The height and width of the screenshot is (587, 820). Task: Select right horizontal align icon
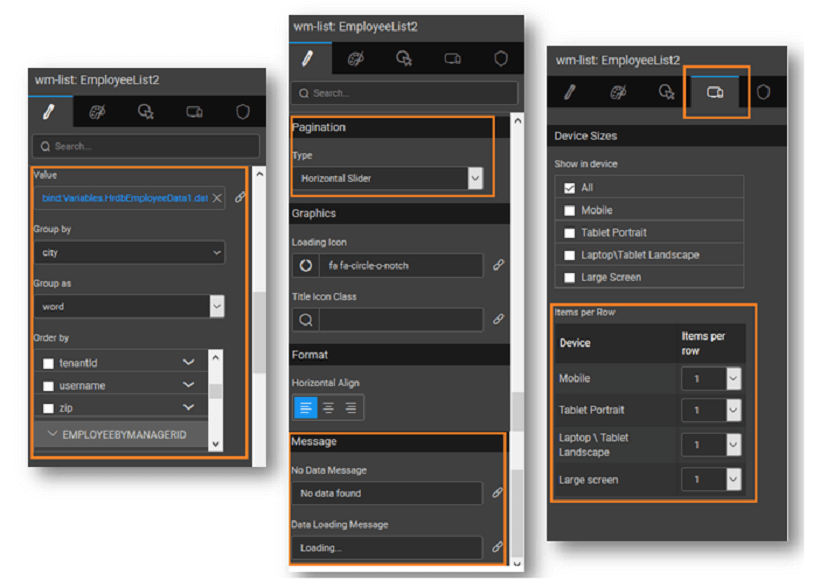pyautogui.click(x=350, y=408)
